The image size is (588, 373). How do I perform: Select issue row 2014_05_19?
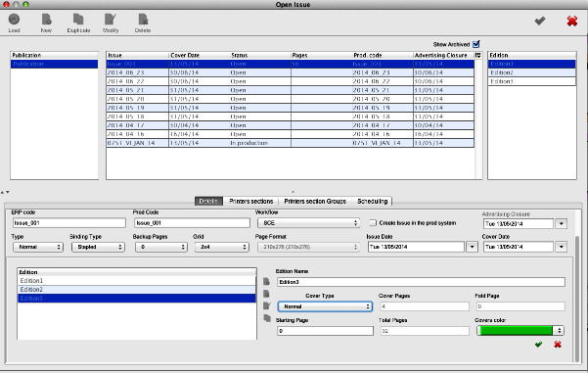(291, 108)
